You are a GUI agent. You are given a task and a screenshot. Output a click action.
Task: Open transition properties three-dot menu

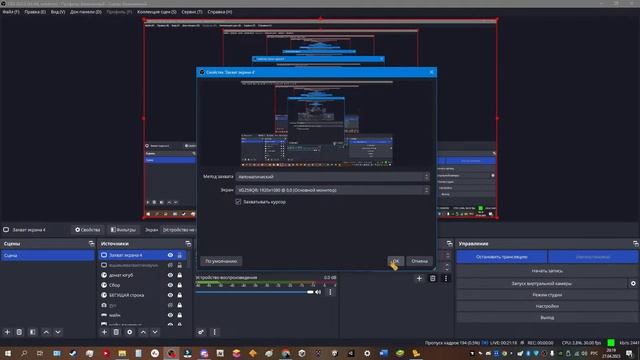click(446, 279)
